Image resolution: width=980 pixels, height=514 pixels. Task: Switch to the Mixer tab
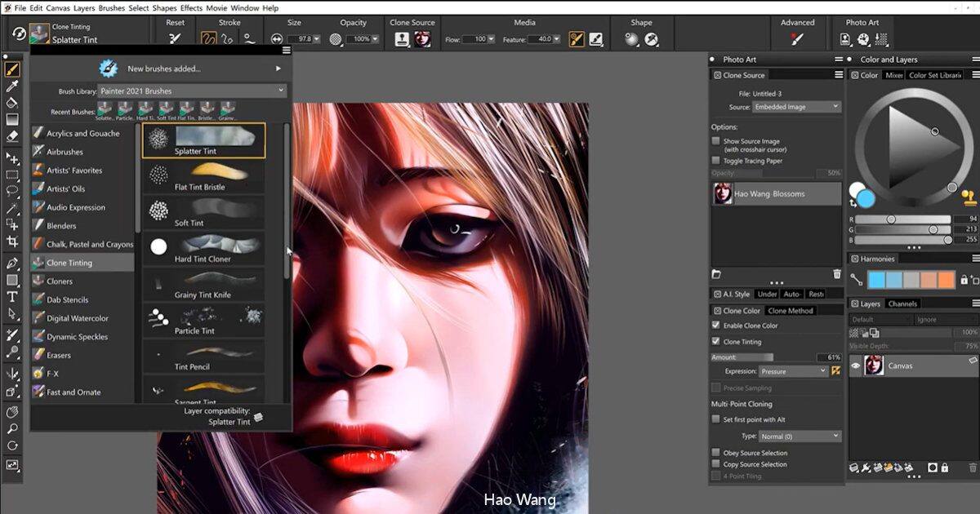click(894, 75)
